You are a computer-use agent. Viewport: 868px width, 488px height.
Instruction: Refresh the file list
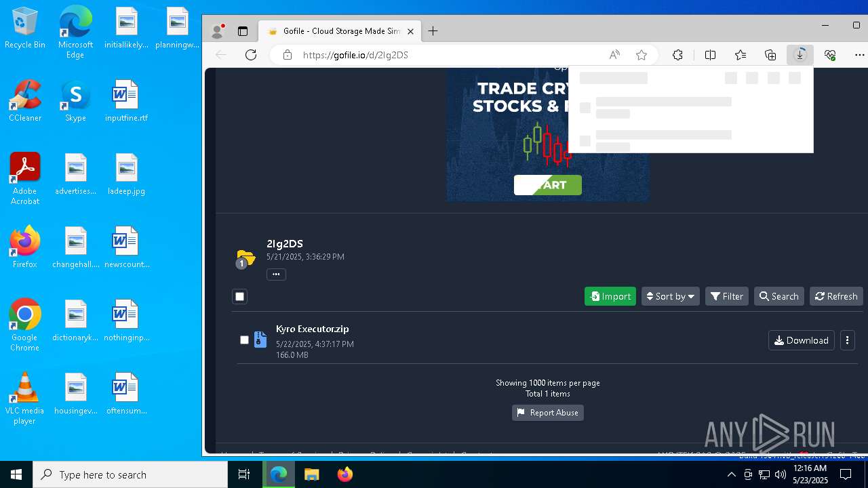[836, 296]
